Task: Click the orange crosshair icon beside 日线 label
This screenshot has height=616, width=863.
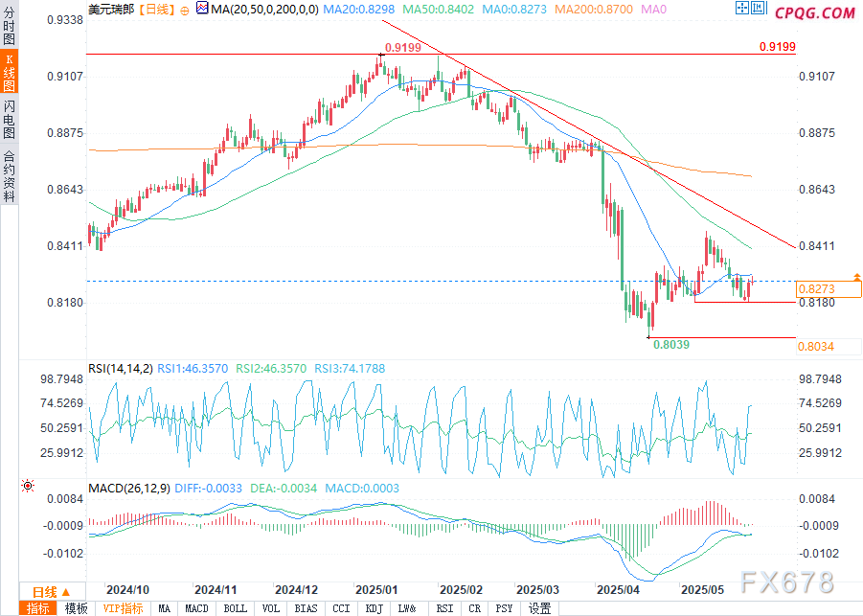Action: (x=185, y=12)
